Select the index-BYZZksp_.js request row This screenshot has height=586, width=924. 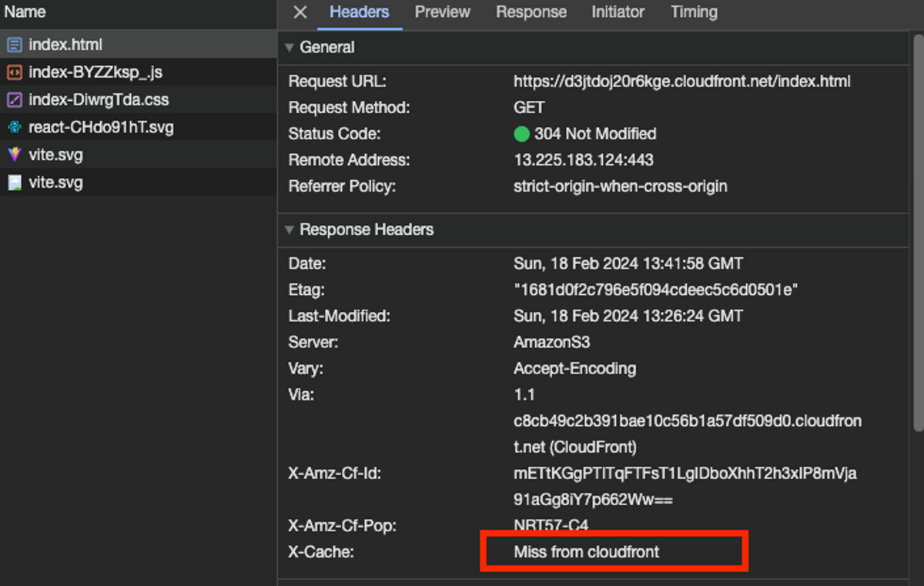(x=95, y=72)
